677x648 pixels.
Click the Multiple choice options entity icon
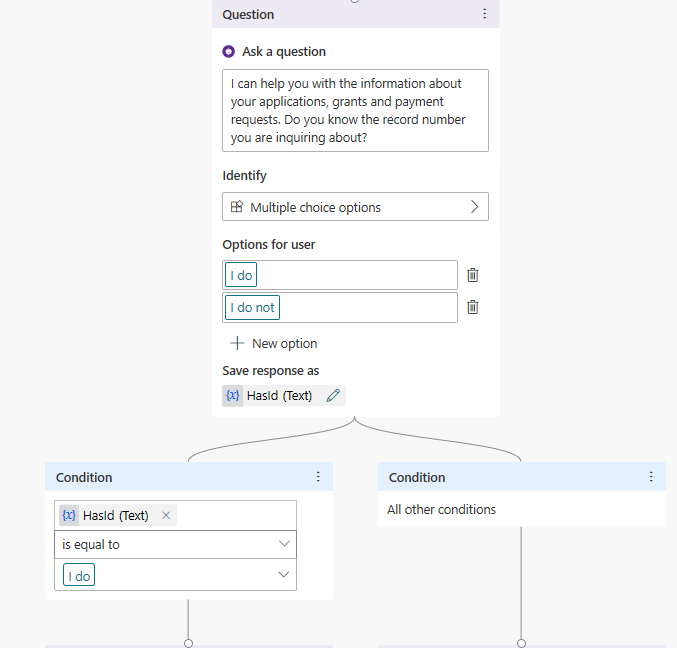point(237,207)
